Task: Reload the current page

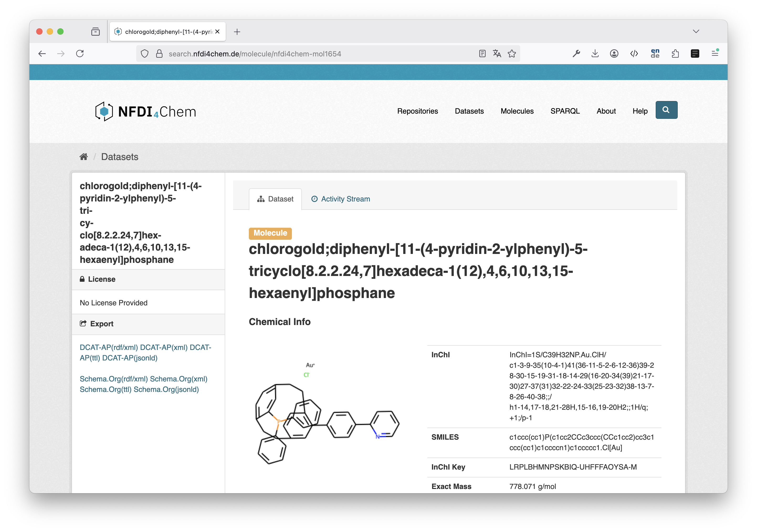Action: click(80, 54)
